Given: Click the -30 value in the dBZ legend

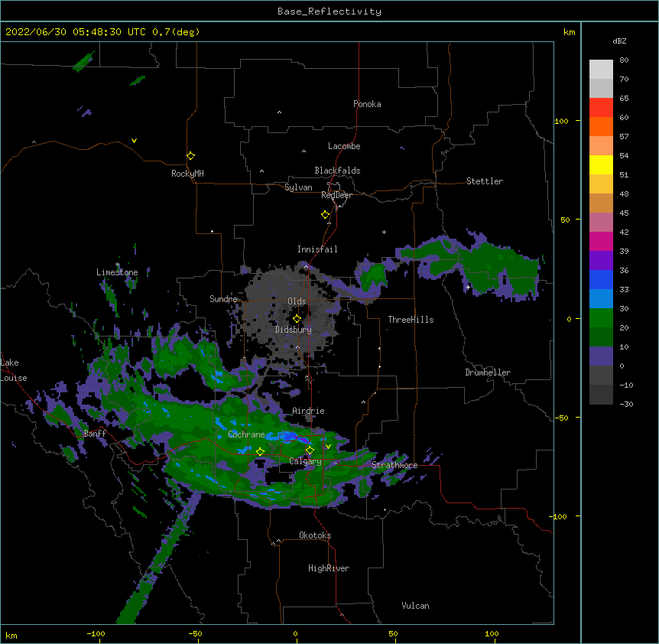Looking at the screenshot, I should point(626,404).
